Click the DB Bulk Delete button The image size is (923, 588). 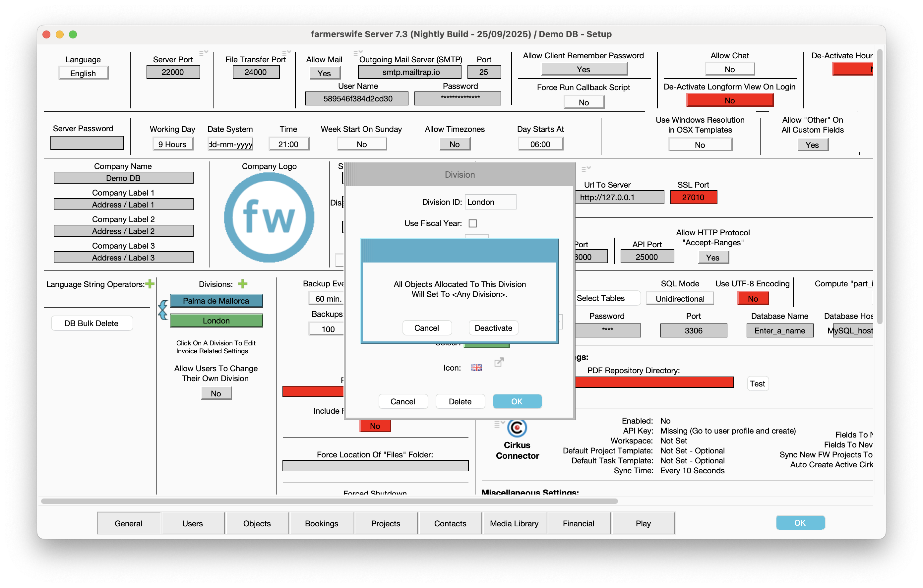[x=92, y=323]
